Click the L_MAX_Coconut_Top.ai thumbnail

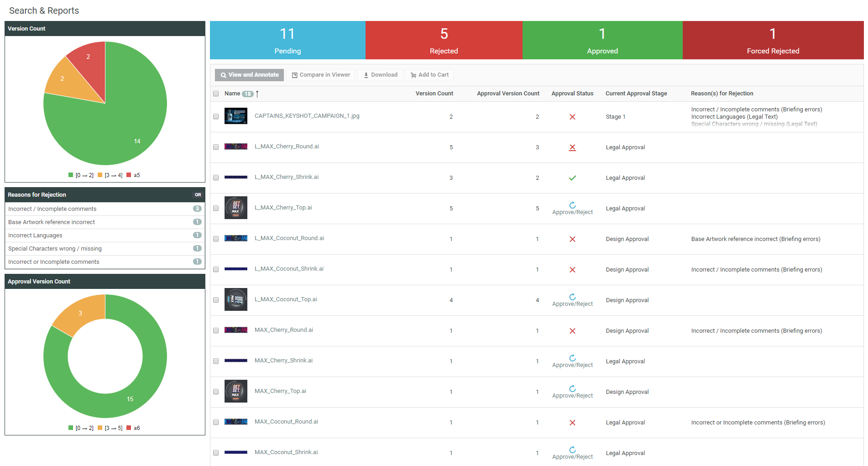click(235, 299)
